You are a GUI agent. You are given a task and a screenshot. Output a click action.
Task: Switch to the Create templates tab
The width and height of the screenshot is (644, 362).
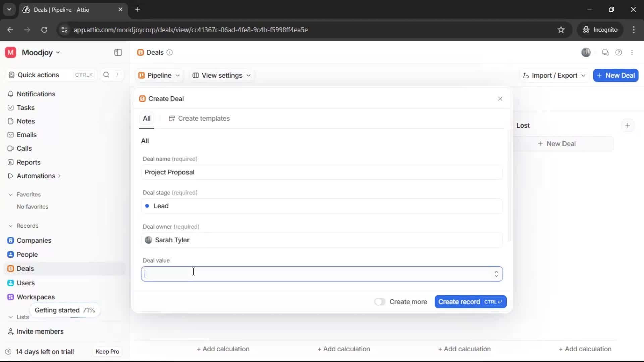pyautogui.click(x=200, y=118)
